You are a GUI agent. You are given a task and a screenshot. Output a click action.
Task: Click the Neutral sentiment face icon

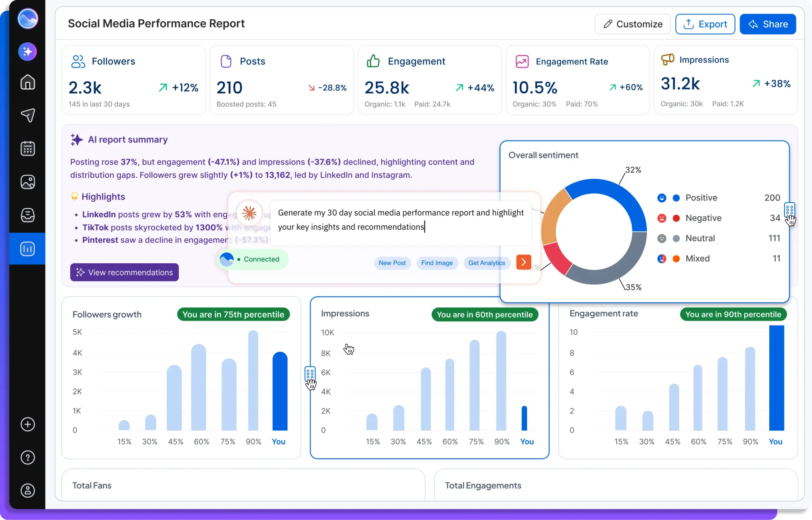pyautogui.click(x=662, y=238)
